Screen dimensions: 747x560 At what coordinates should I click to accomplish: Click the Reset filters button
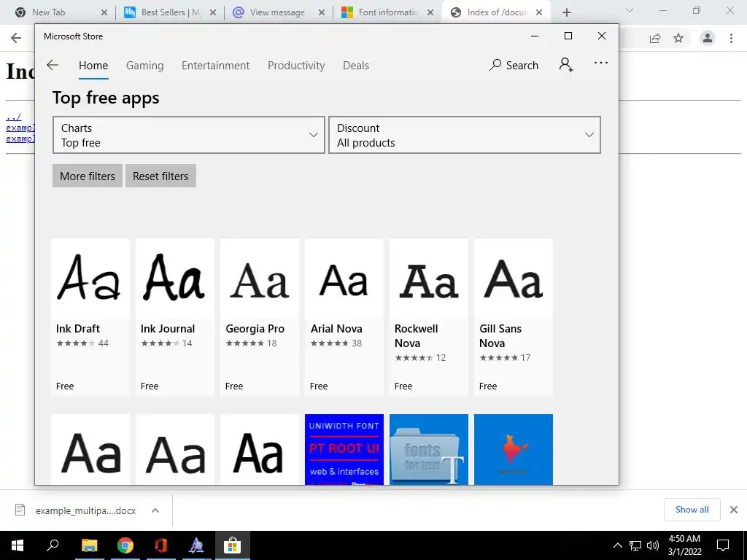click(x=160, y=176)
